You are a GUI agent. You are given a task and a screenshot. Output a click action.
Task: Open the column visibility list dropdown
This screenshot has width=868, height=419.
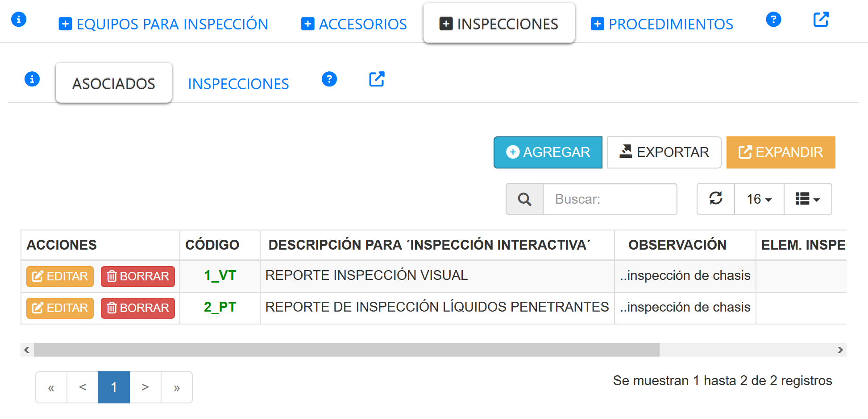click(807, 199)
